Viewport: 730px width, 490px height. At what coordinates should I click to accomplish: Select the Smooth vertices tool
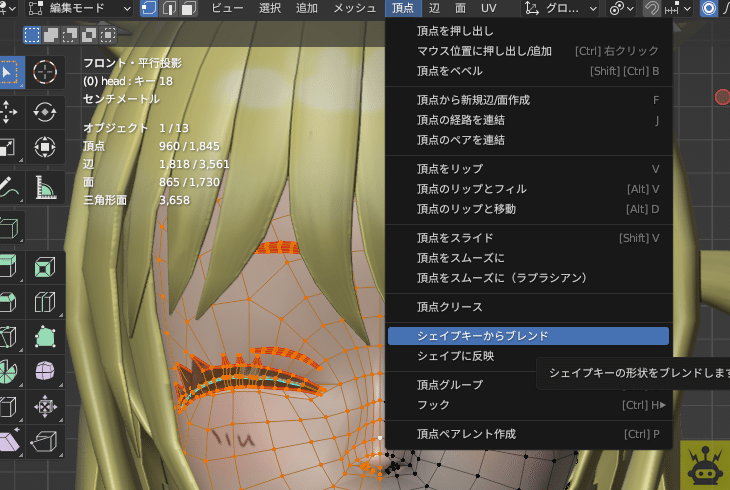pyautogui.click(x=45, y=372)
